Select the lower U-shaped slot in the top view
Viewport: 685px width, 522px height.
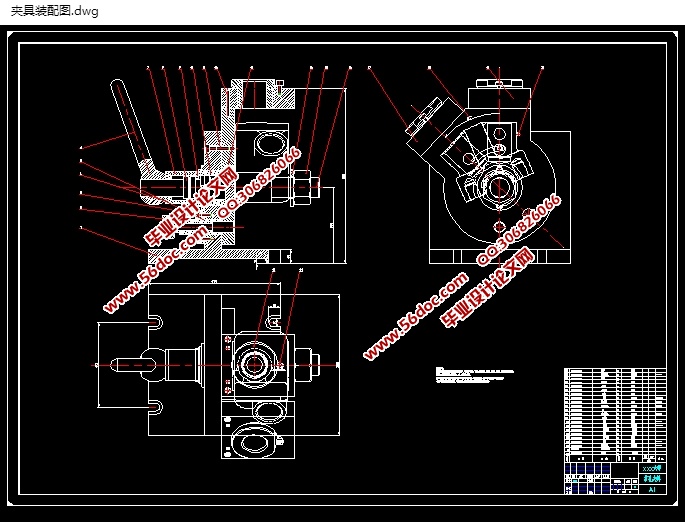[154, 407]
